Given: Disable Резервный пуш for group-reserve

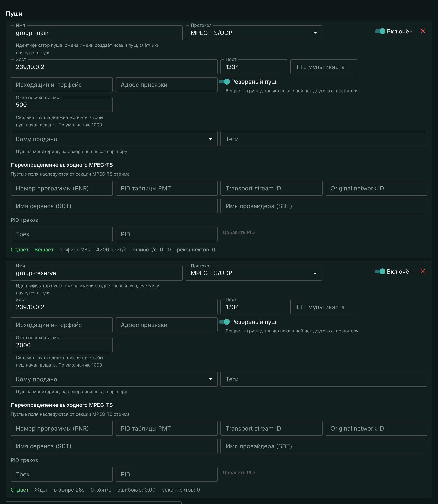Looking at the screenshot, I should [x=224, y=322].
